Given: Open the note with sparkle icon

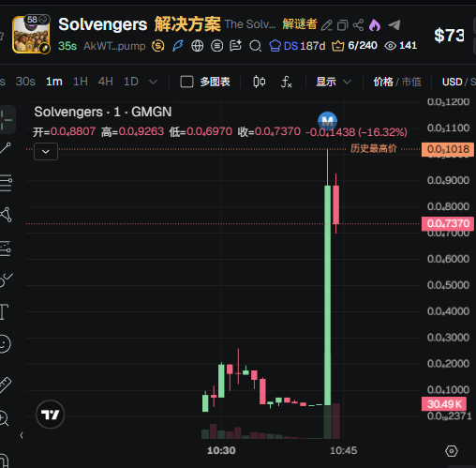Looking at the screenshot, I should 236,46.
